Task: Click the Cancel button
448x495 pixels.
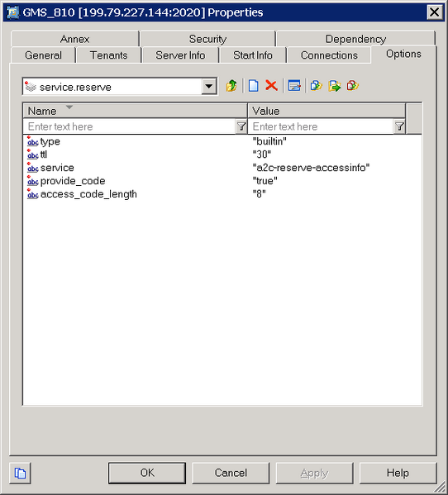Action: (231, 473)
